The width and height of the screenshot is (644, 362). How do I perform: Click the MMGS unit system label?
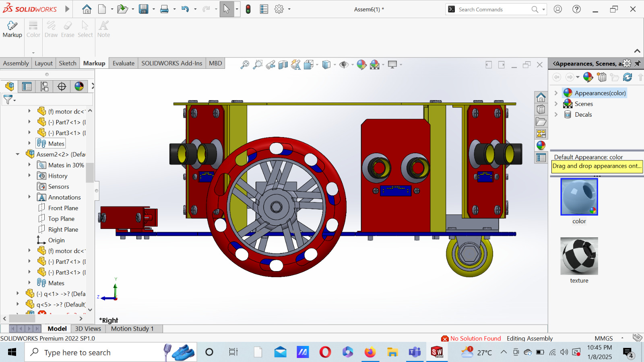[603, 338]
